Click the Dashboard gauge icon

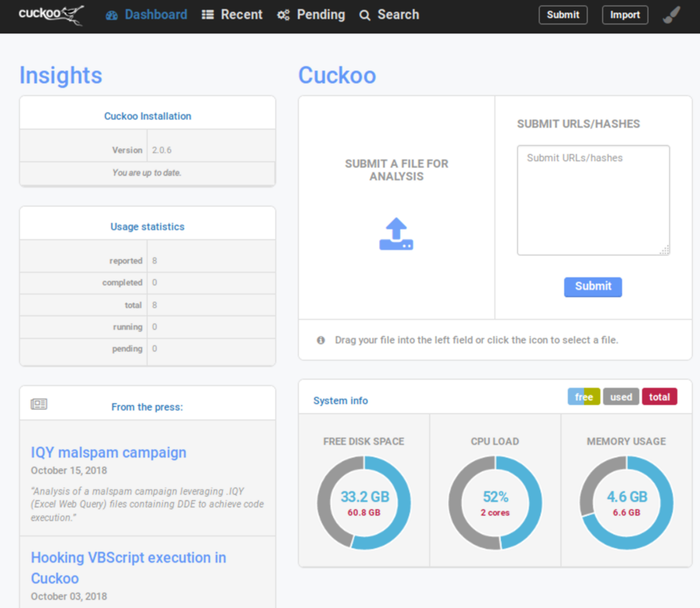pyautogui.click(x=111, y=15)
